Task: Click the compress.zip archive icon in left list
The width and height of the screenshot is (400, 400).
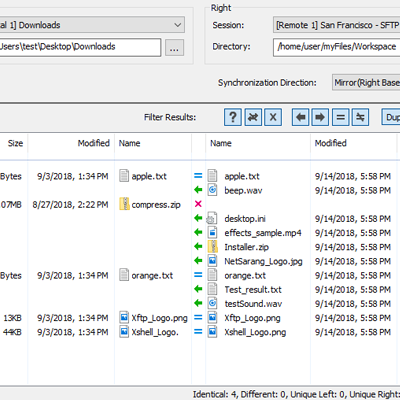Action: (124, 204)
